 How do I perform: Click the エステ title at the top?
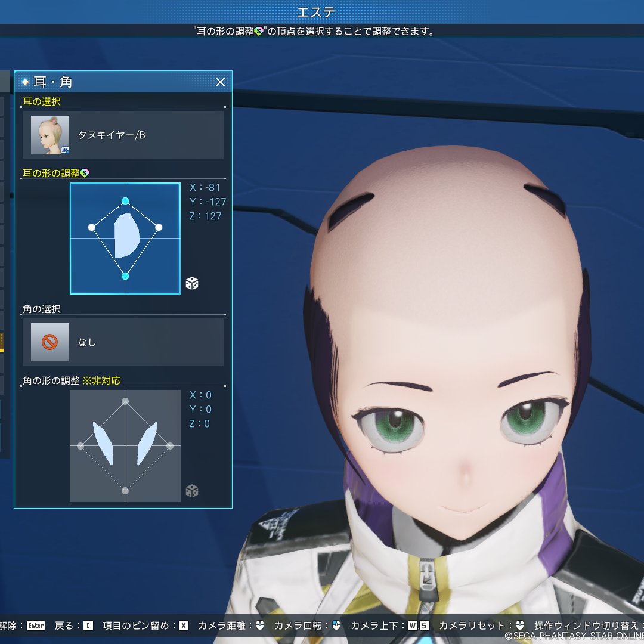(x=316, y=12)
